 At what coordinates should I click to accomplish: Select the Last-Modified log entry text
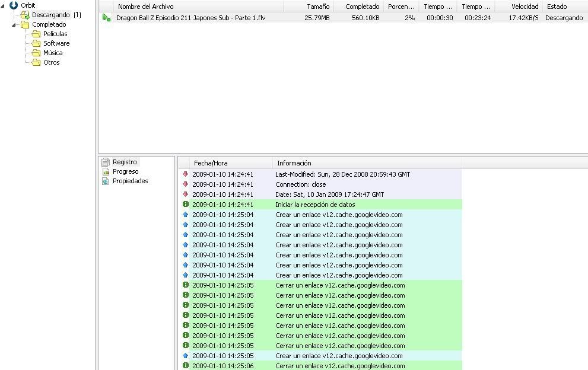click(x=342, y=174)
